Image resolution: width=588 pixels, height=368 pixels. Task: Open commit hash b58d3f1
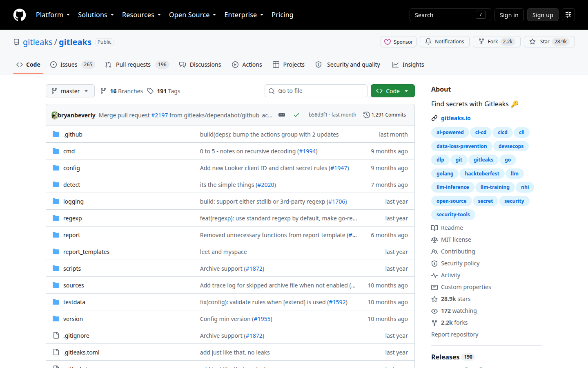tap(318, 115)
